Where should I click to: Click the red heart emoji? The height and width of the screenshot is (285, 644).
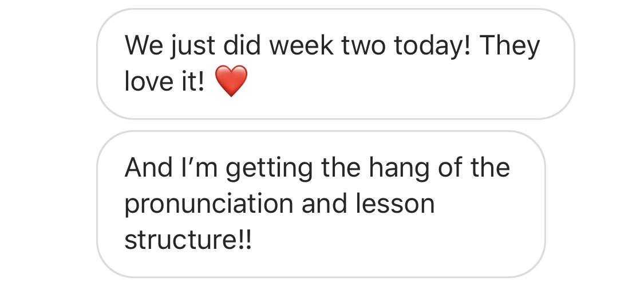[x=231, y=81]
